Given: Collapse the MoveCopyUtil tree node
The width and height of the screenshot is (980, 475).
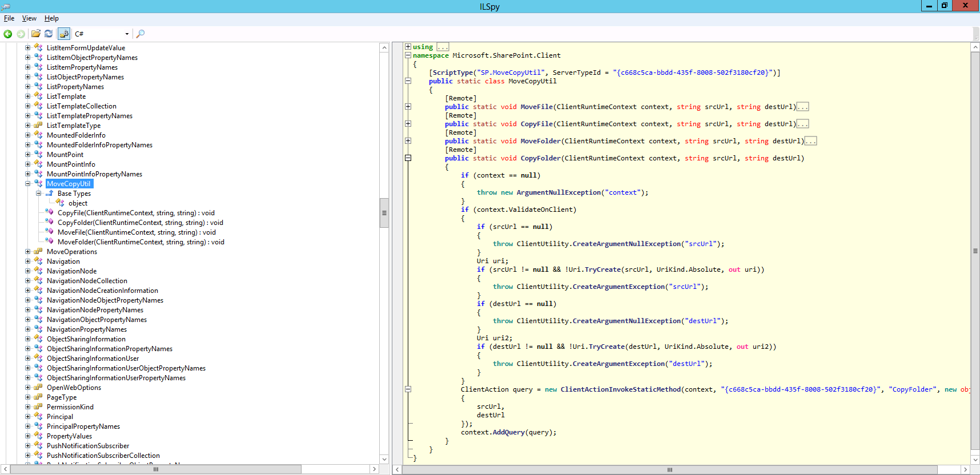Looking at the screenshot, I should [x=27, y=184].
